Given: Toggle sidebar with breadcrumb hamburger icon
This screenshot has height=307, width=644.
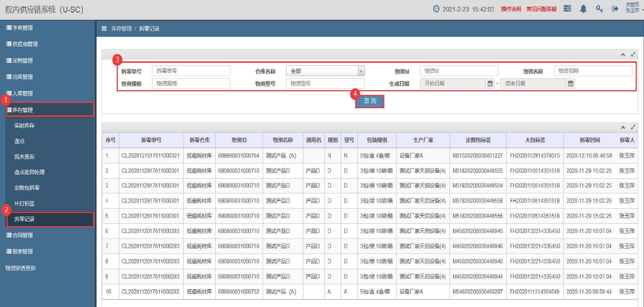Looking at the screenshot, I should pyautogui.click(x=104, y=28).
